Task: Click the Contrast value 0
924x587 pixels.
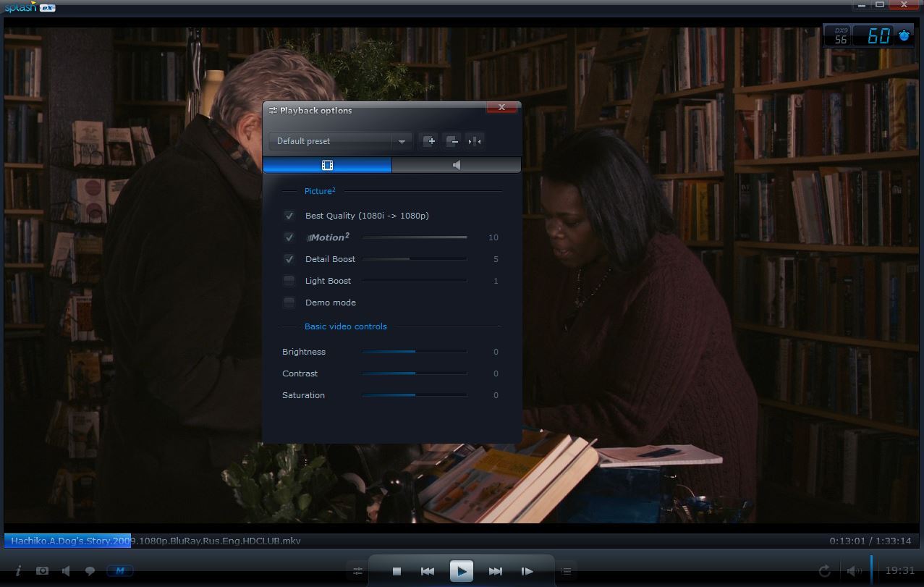Action: coord(496,373)
